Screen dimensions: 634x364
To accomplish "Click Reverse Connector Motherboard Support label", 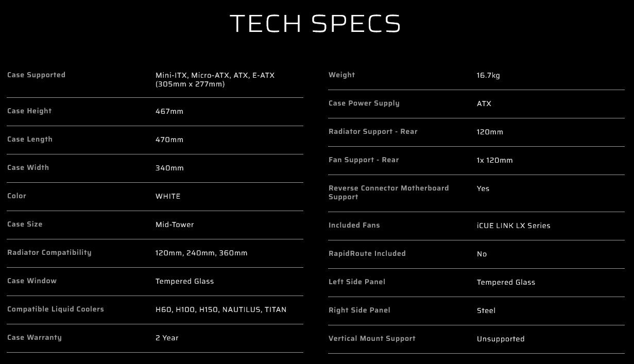I will [388, 193].
